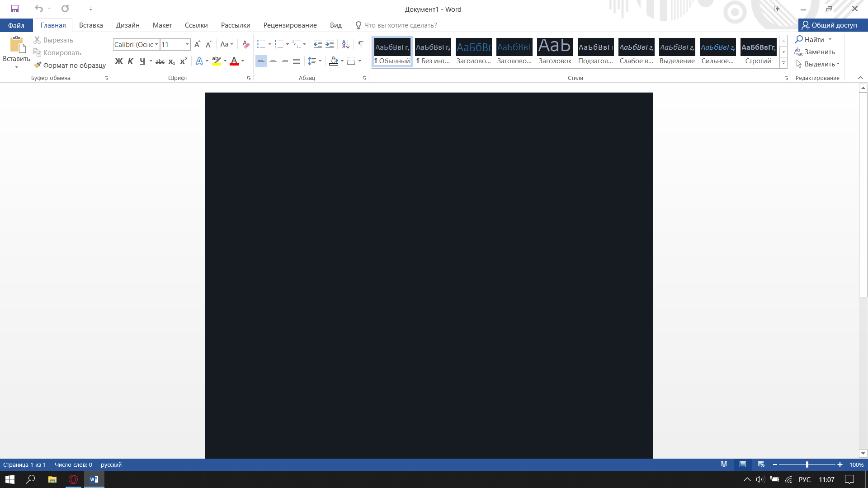Justify the paragraph text
Image resolution: width=868 pixels, height=488 pixels.
point(297,61)
